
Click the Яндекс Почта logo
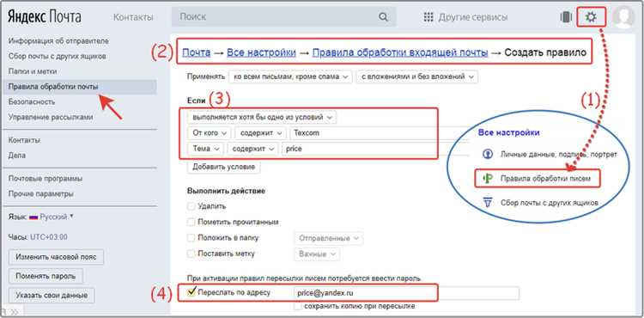(x=45, y=17)
